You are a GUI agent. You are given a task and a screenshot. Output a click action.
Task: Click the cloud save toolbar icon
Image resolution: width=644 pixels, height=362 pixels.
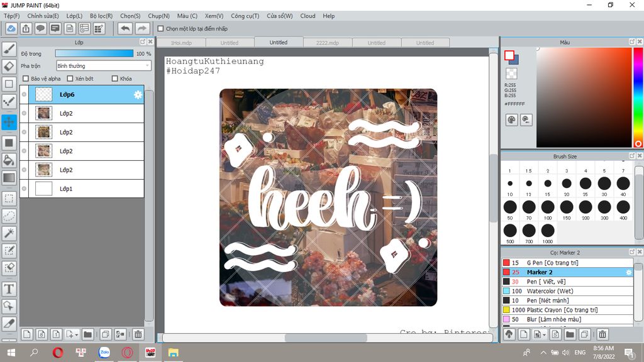pos(11,28)
